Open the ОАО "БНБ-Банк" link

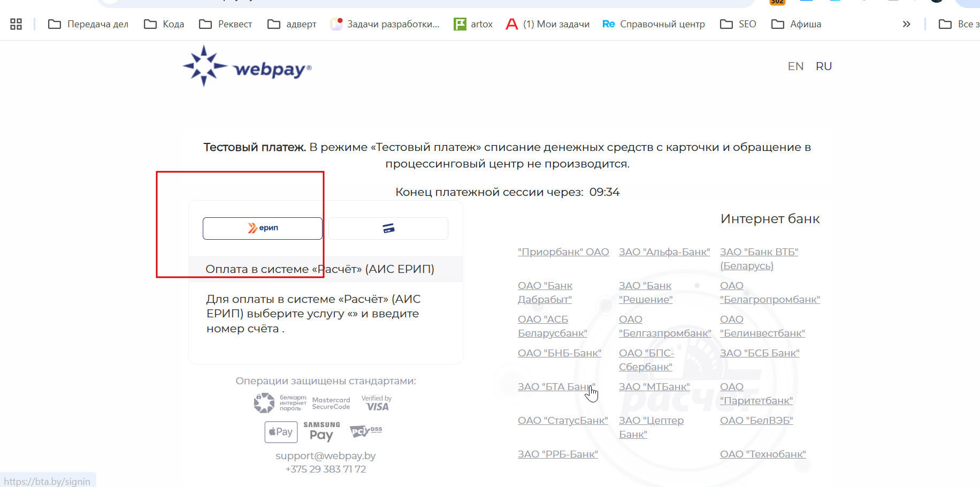point(560,353)
